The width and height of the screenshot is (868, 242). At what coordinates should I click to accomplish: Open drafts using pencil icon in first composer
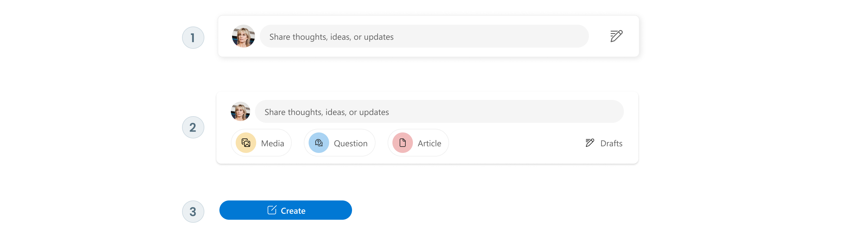[616, 36]
